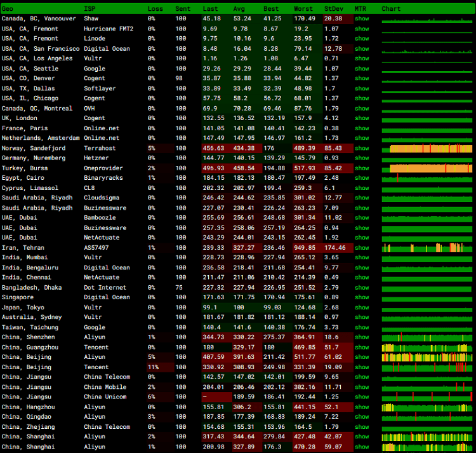Screen dimensions: 476x453
Task: Click the latency chart for Norway Sandefjord
Action: (x=427, y=149)
